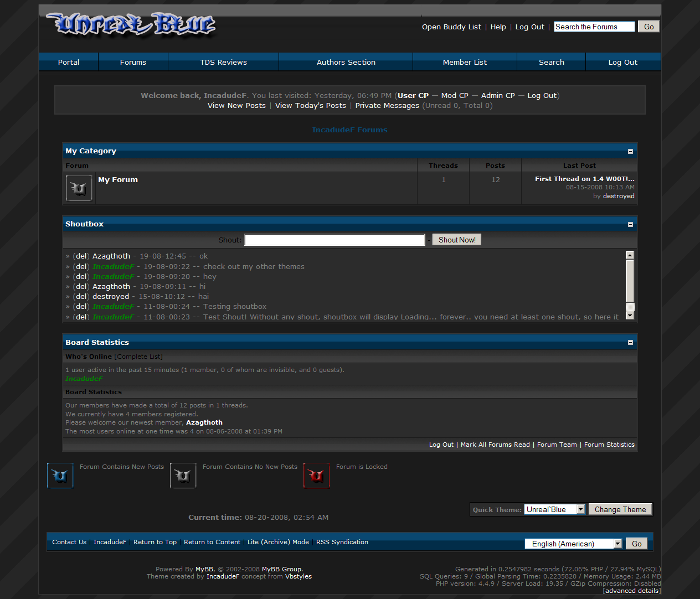
Task: Click the Shout text input field
Action: [x=335, y=240]
